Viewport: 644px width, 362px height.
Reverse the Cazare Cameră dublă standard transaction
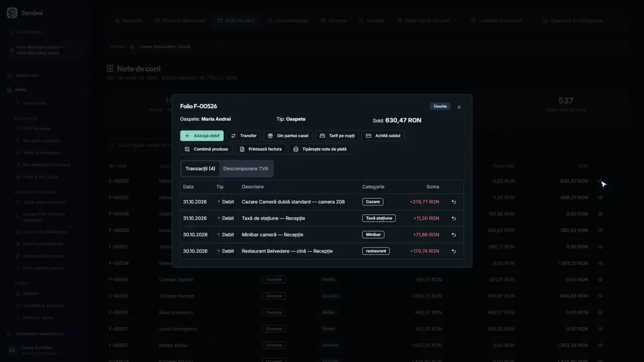(x=454, y=202)
